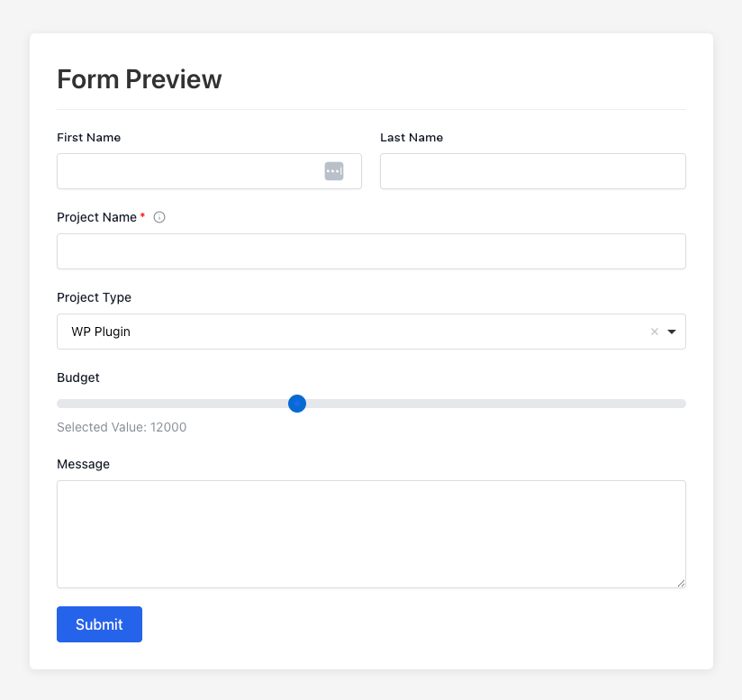Image resolution: width=742 pixels, height=700 pixels.
Task: Focus the Message text area
Action: tap(371, 533)
